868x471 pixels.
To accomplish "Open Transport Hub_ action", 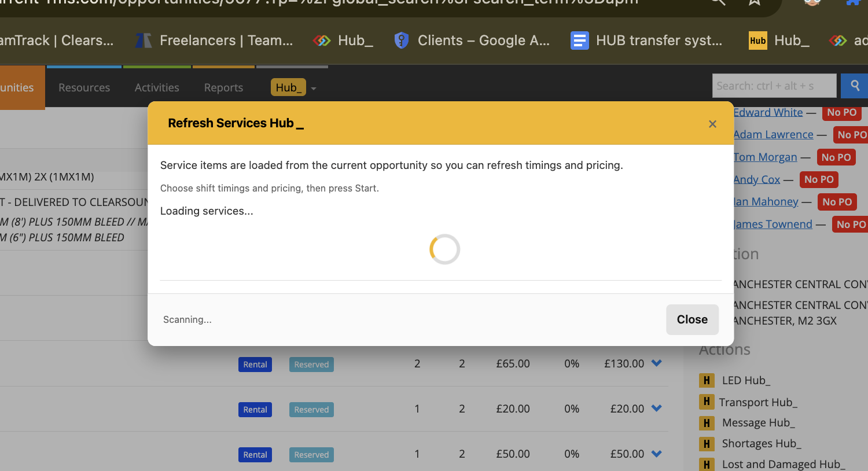I will pos(758,402).
